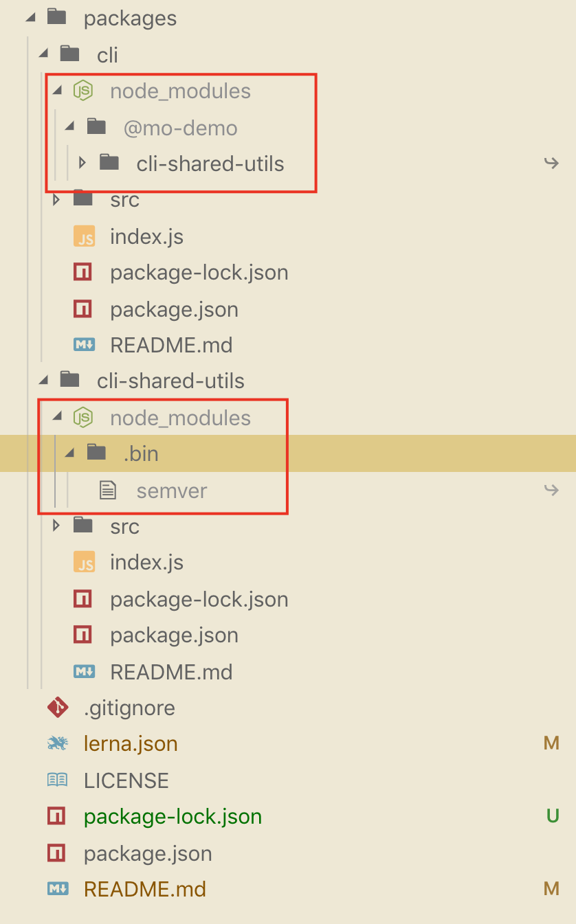
Task: Click the markdown icon of cli README.md
Action: tap(84, 345)
